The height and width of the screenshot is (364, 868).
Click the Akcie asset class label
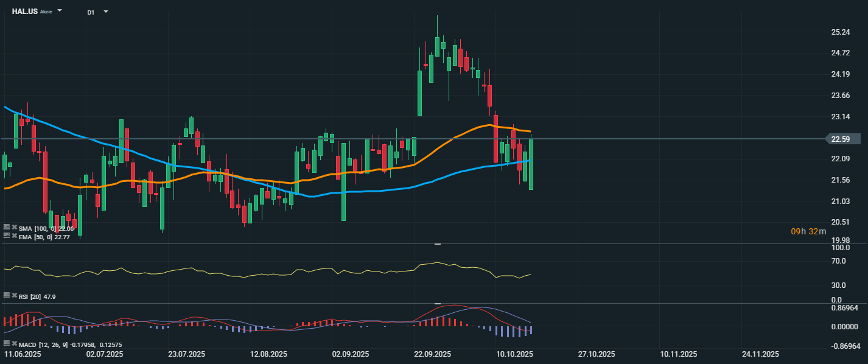pyautogui.click(x=46, y=12)
